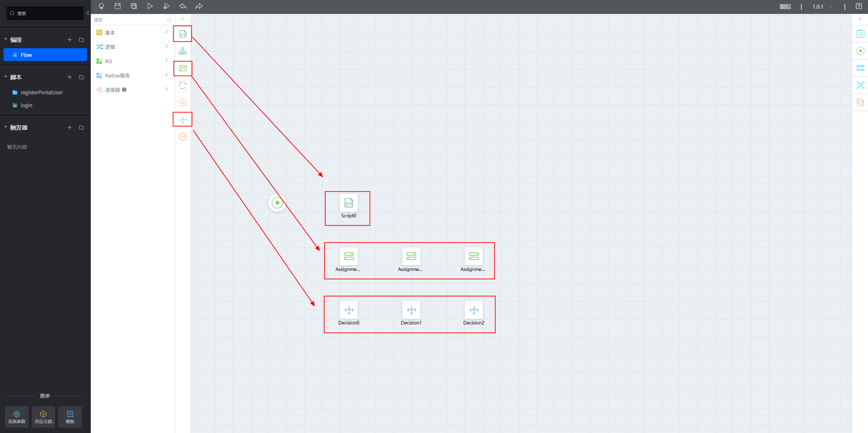Focus the element palette search field
This screenshot has height=433, width=868.
pyautogui.click(x=130, y=20)
